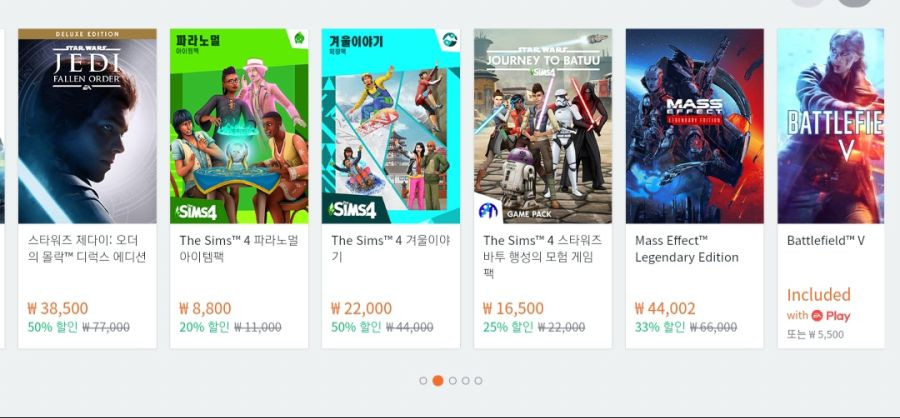900x418 pixels.
Task: Click Battlefield V title text
Action: click(825, 241)
